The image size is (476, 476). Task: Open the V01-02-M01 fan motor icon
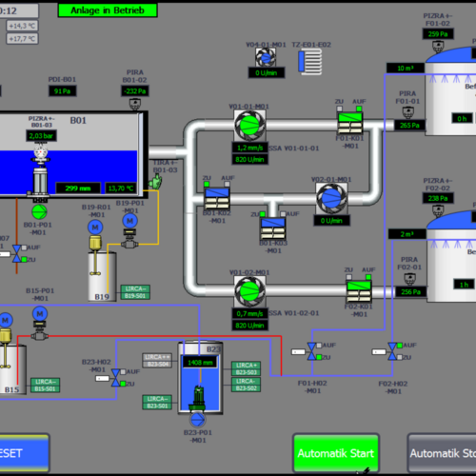tap(249, 291)
